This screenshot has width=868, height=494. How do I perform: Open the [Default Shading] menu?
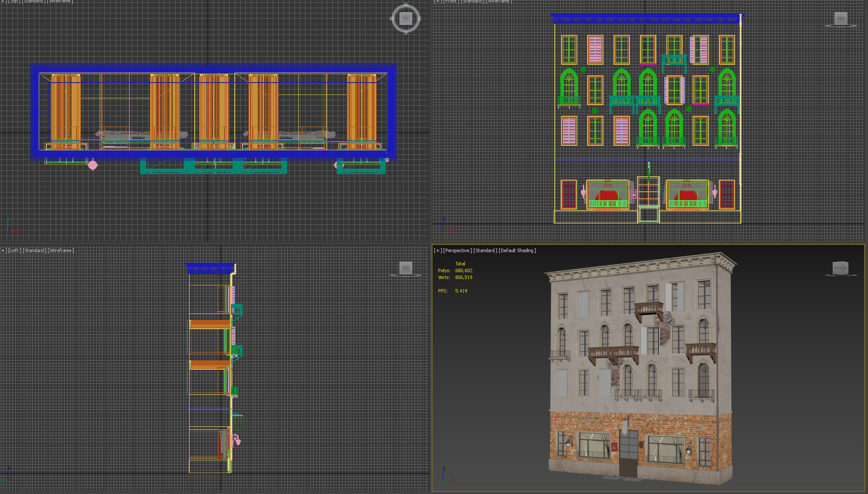tap(517, 250)
